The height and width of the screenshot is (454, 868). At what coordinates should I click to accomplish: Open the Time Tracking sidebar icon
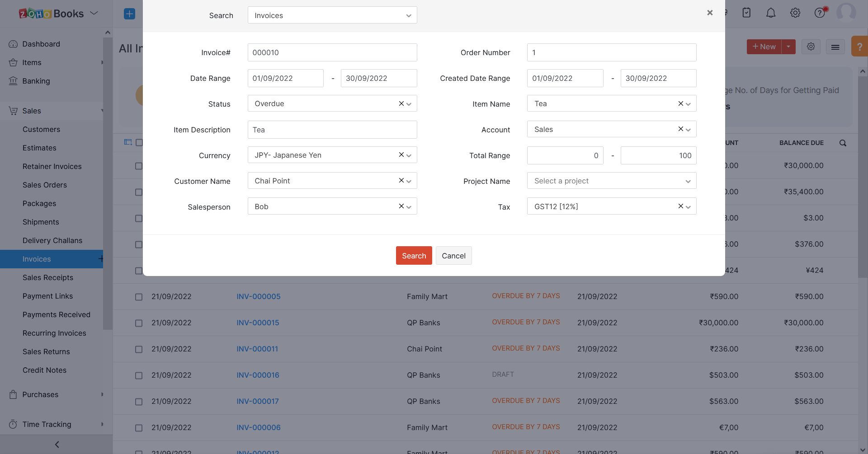coord(14,424)
